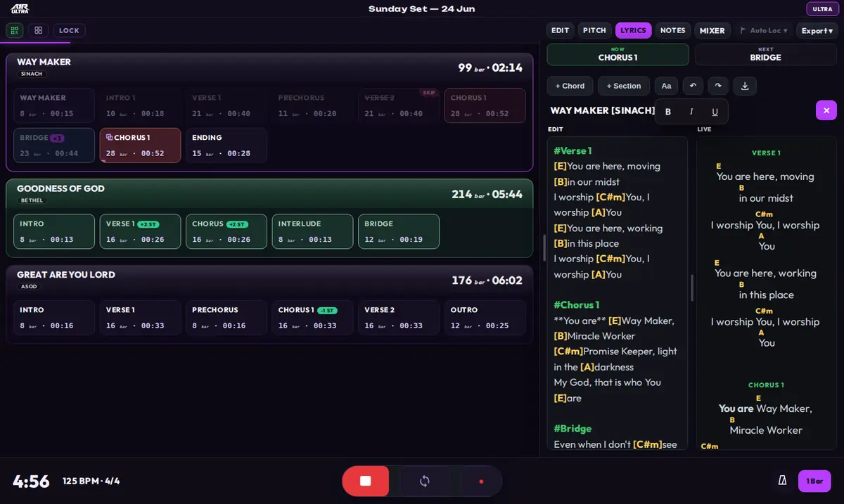Click the + Chord button
This screenshot has height=504, width=844.
[570, 86]
